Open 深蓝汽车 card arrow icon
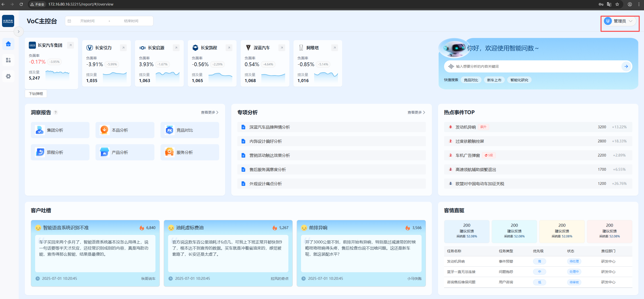 [282, 48]
